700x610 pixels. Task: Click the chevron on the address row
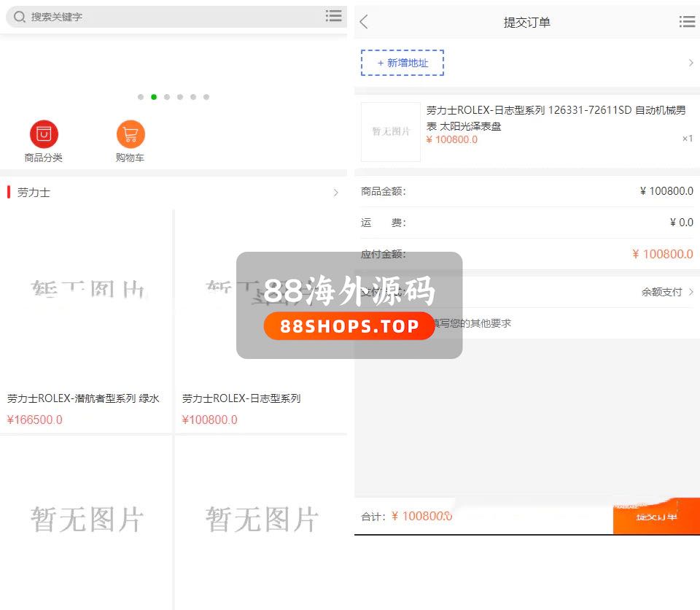point(691,63)
